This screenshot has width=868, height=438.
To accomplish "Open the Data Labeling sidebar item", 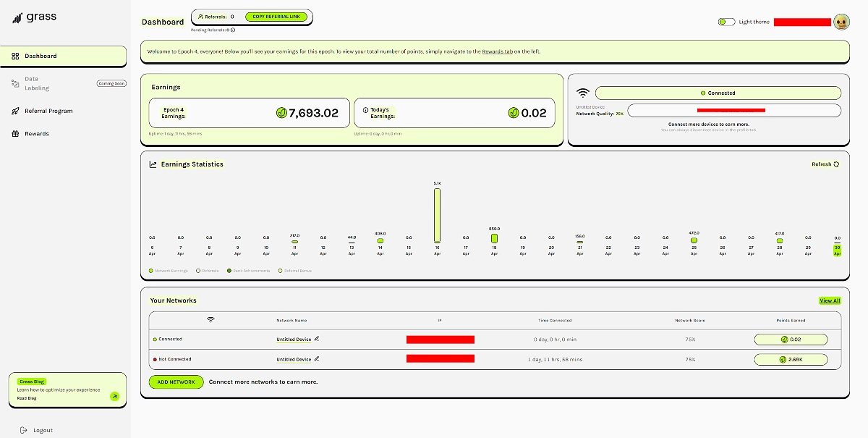I will 36,83.
